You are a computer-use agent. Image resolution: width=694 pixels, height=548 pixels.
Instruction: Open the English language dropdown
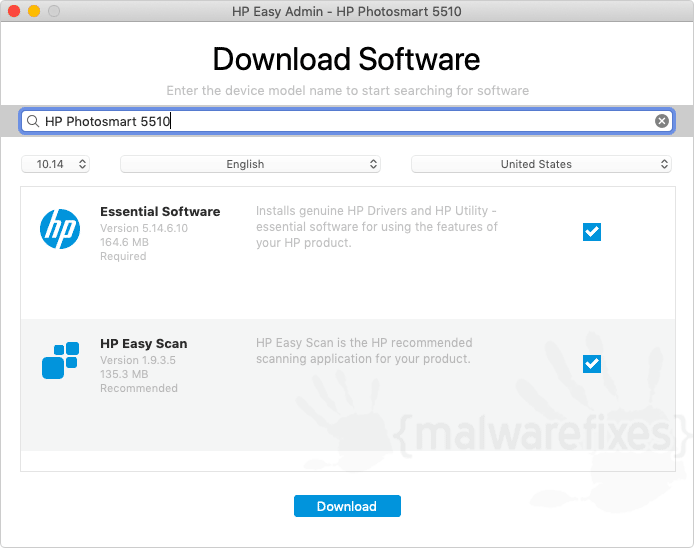point(251,164)
